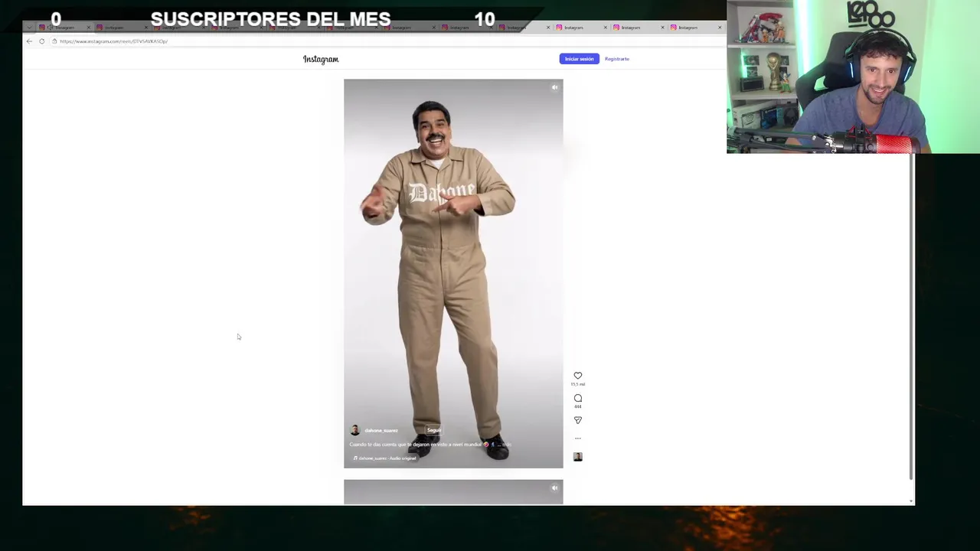The height and width of the screenshot is (551, 980).
Task: Click the page vertical scrollbar
Action: (x=910, y=318)
